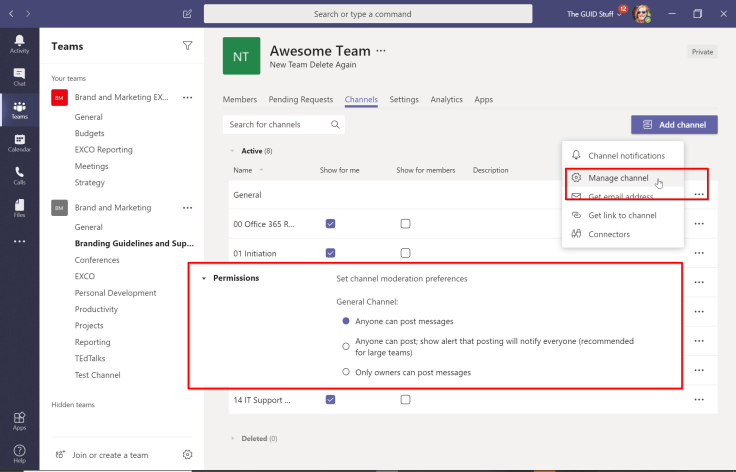Collapse the Active channels list
Viewport: 736px width, 472px height.
pyautogui.click(x=233, y=151)
